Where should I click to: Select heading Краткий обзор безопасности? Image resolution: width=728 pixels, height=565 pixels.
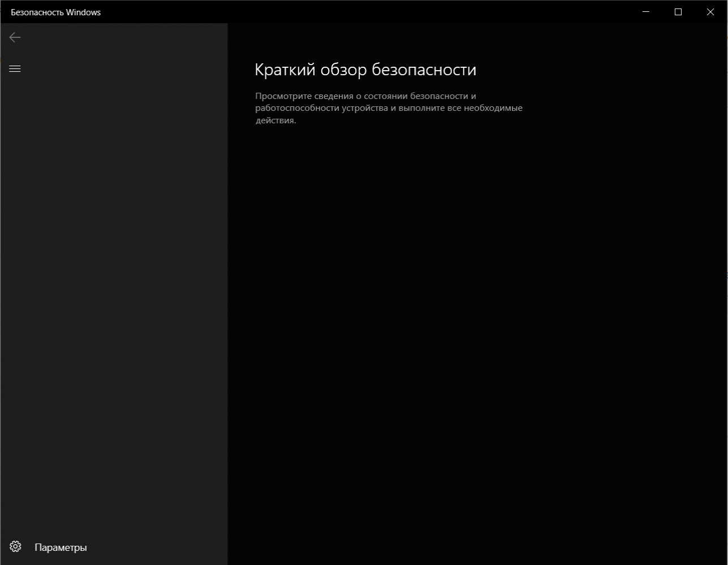(x=365, y=70)
